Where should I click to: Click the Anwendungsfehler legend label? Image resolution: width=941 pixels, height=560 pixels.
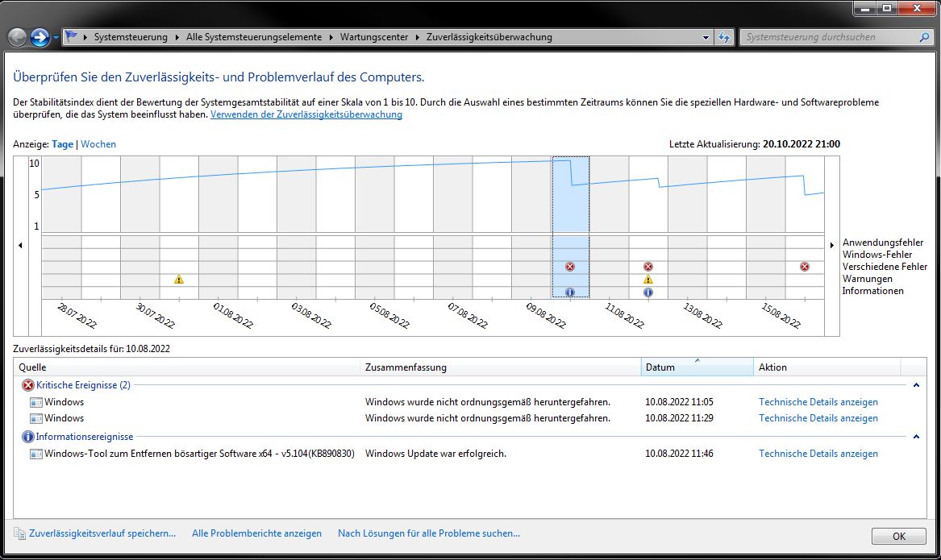point(883,243)
